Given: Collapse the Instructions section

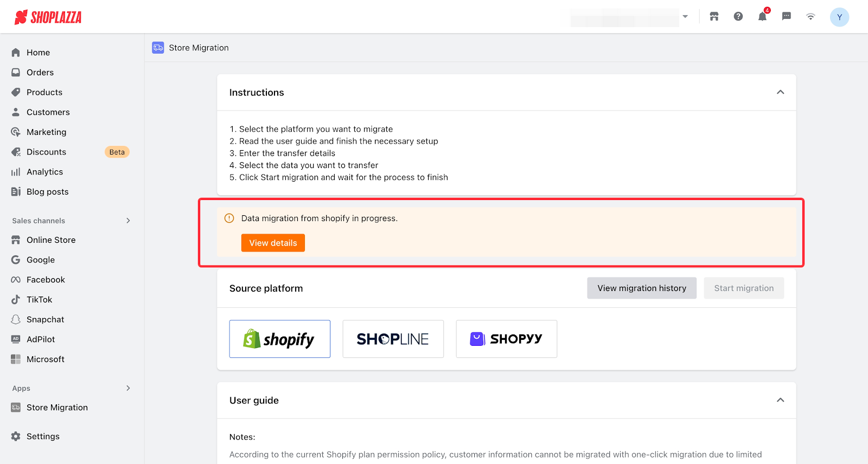Looking at the screenshot, I should pyautogui.click(x=780, y=92).
